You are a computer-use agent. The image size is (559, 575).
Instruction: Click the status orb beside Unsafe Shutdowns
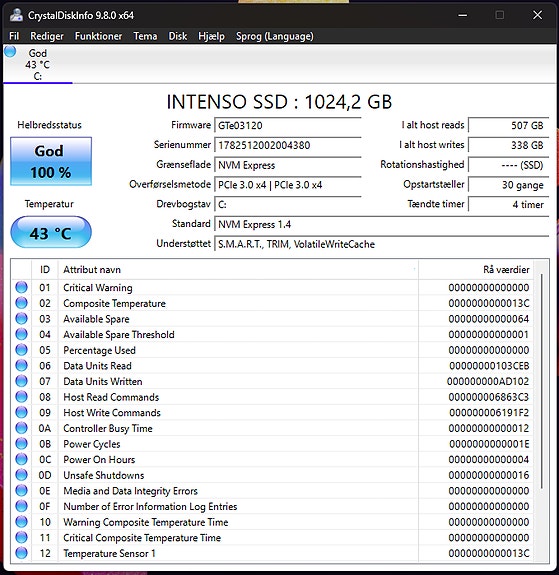coord(21,475)
